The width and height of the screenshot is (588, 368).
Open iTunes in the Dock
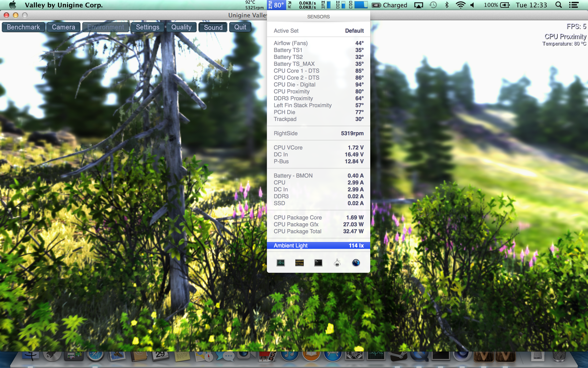click(289, 356)
